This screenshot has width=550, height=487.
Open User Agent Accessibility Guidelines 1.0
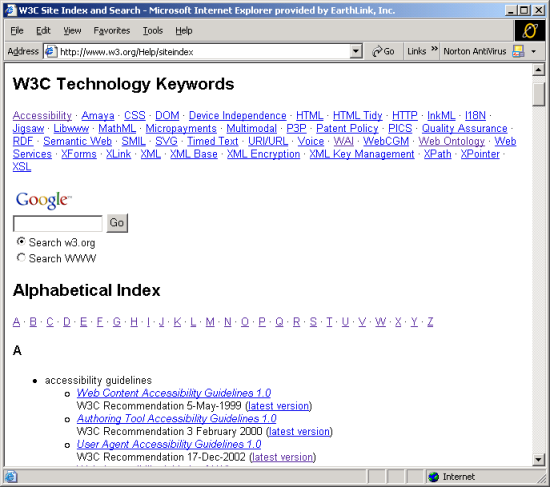coord(169,444)
